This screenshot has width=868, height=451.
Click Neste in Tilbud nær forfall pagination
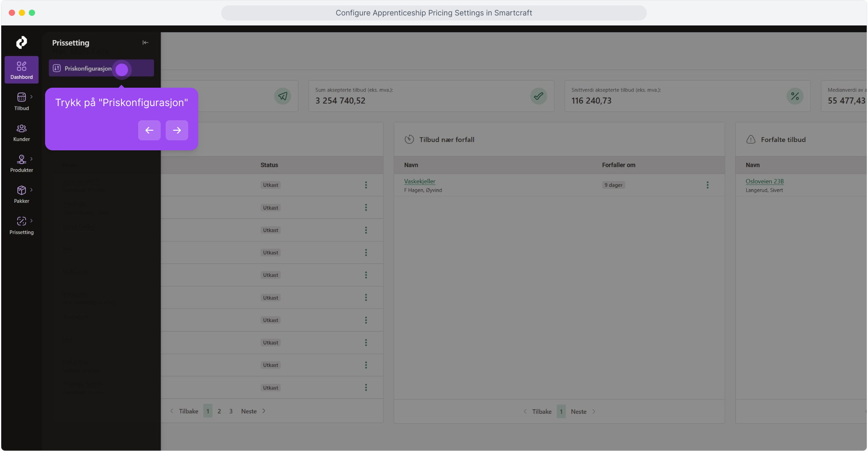[x=583, y=412]
